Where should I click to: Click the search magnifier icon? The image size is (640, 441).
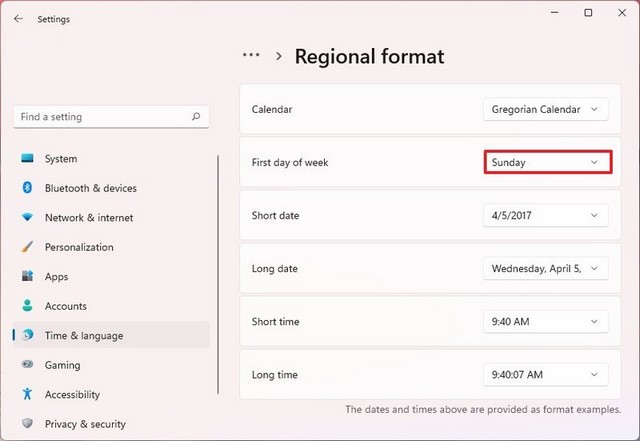point(196,116)
